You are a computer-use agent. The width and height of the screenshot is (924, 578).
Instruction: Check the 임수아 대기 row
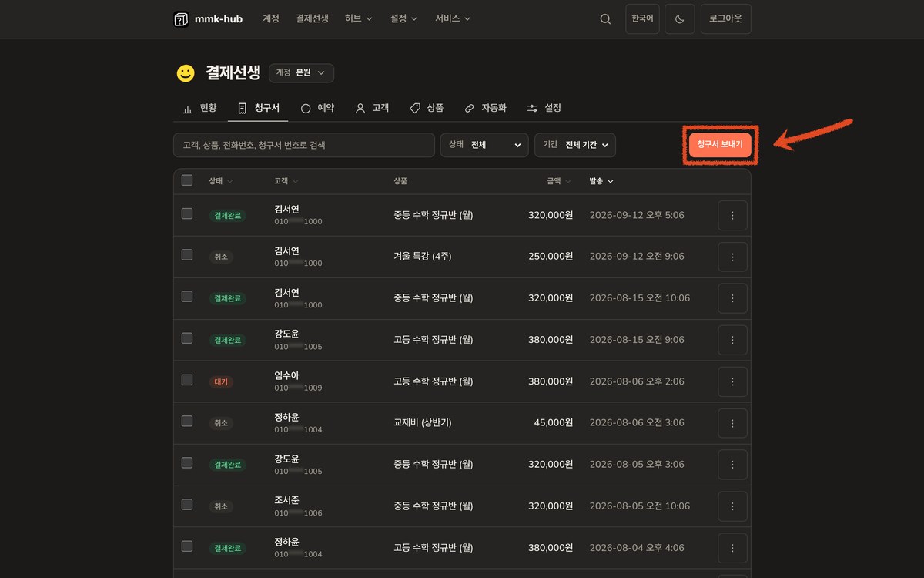[187, 380]
